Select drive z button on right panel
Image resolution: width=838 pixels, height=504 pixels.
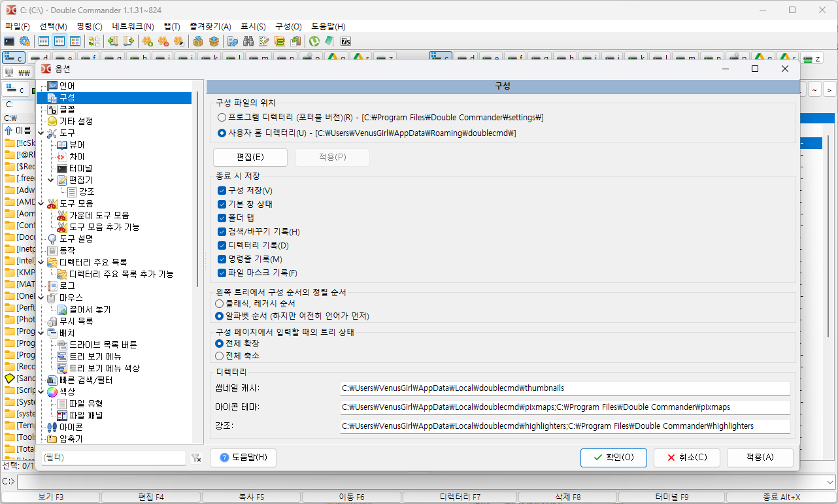click(x=812, y=58)
